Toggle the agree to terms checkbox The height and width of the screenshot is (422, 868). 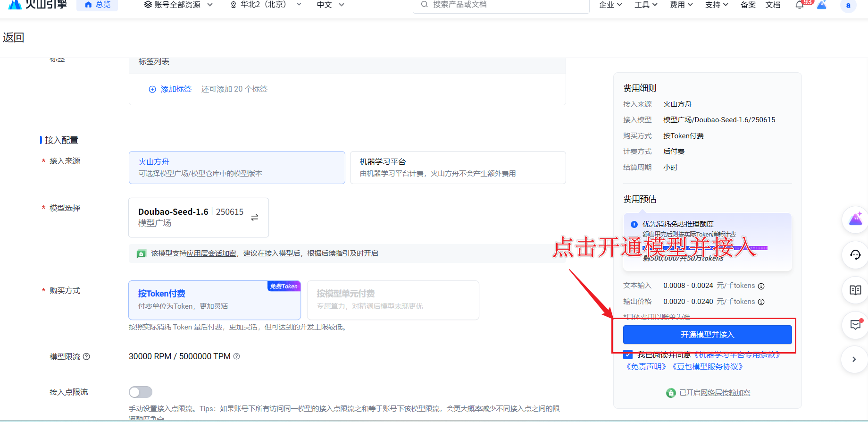628,354
